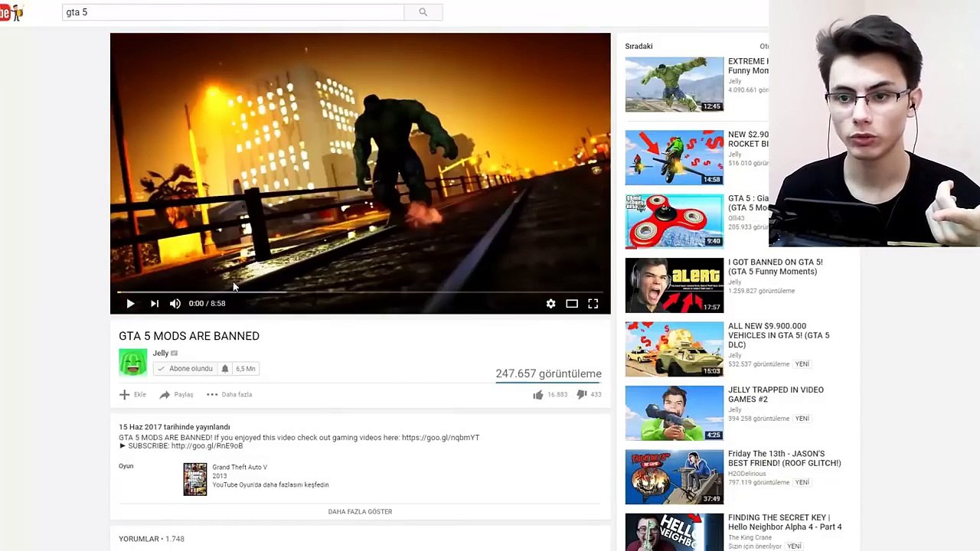Enter fullscreen mode
The image size is (980, 551).
point(593,304)
